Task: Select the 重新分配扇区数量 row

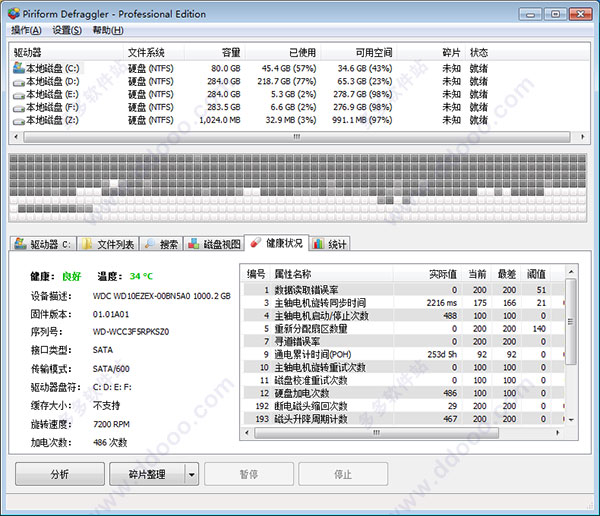Action: (x=404, y=328)
